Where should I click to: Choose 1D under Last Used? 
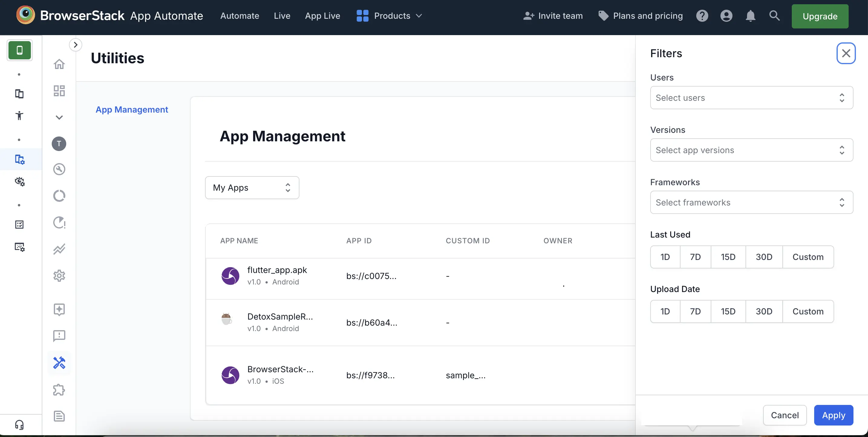coord(665,257)
